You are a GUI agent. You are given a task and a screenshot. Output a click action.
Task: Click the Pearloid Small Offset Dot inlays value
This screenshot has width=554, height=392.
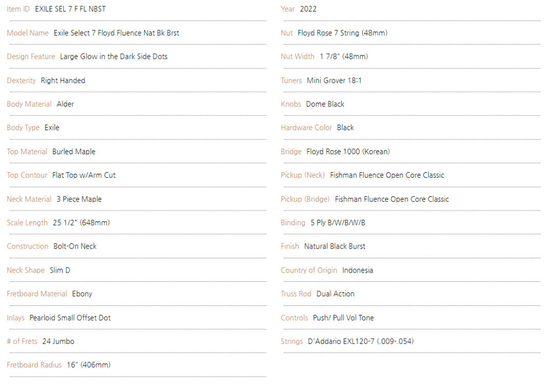pyautogui.click(x=70, y=318)
